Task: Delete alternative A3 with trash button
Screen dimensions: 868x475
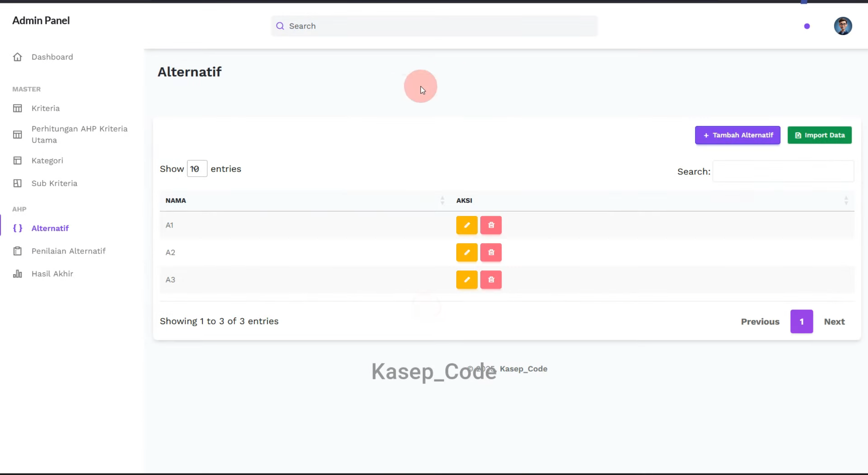Action: [491, 280]
